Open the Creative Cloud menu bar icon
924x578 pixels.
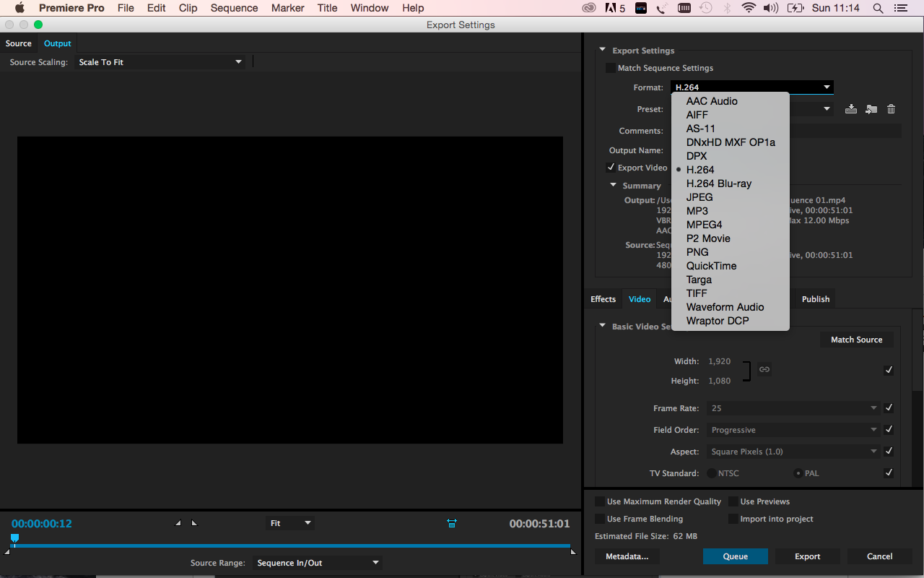pos(589,8)
